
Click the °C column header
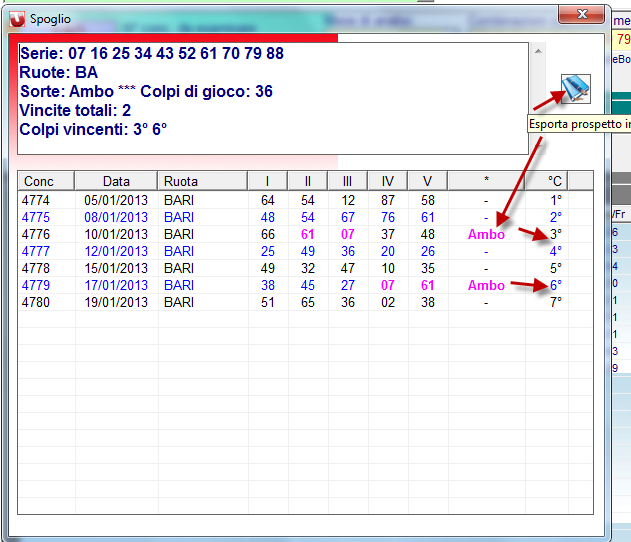point(546,181)
